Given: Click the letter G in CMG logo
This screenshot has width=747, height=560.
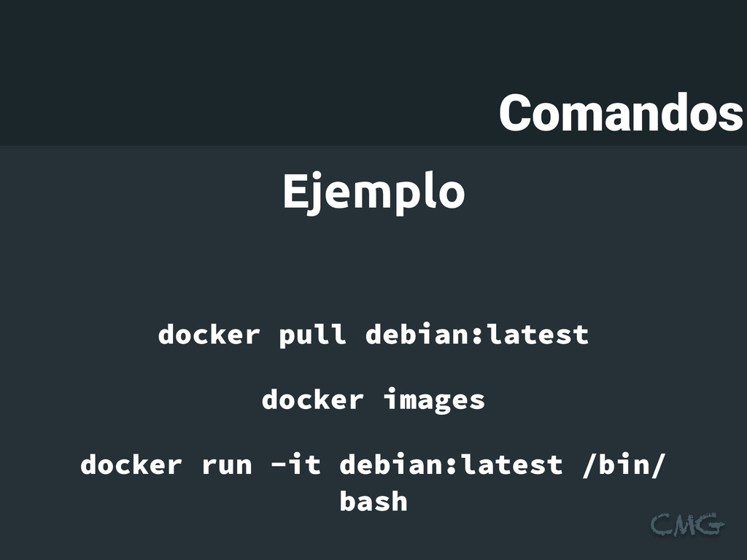Looking at the screenshot, I should click(712, 524).
